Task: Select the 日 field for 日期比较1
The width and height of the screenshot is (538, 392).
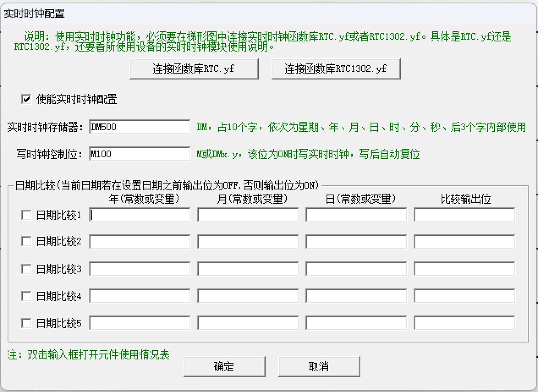Action: click(356, 215)
